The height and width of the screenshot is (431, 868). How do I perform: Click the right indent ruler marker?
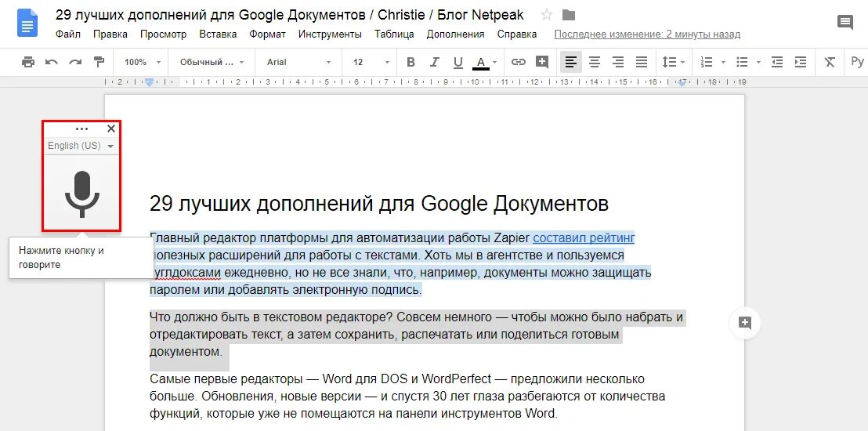[682, 82]
